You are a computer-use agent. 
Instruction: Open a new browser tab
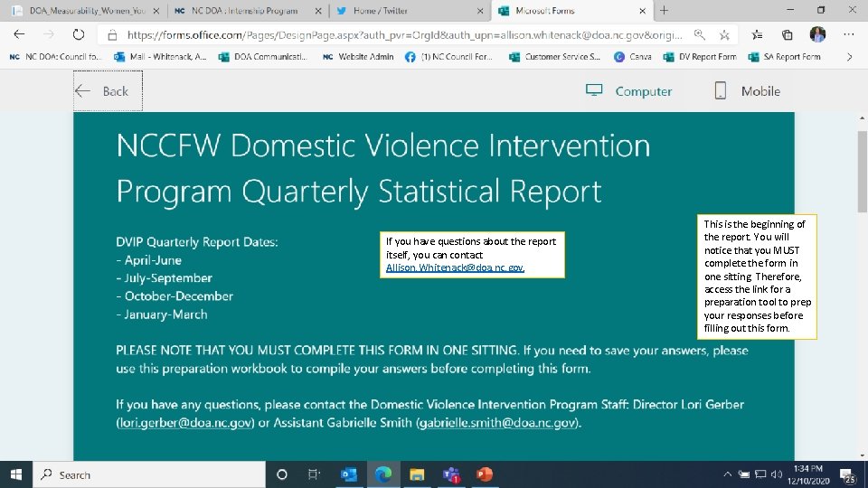click(665, 11)
